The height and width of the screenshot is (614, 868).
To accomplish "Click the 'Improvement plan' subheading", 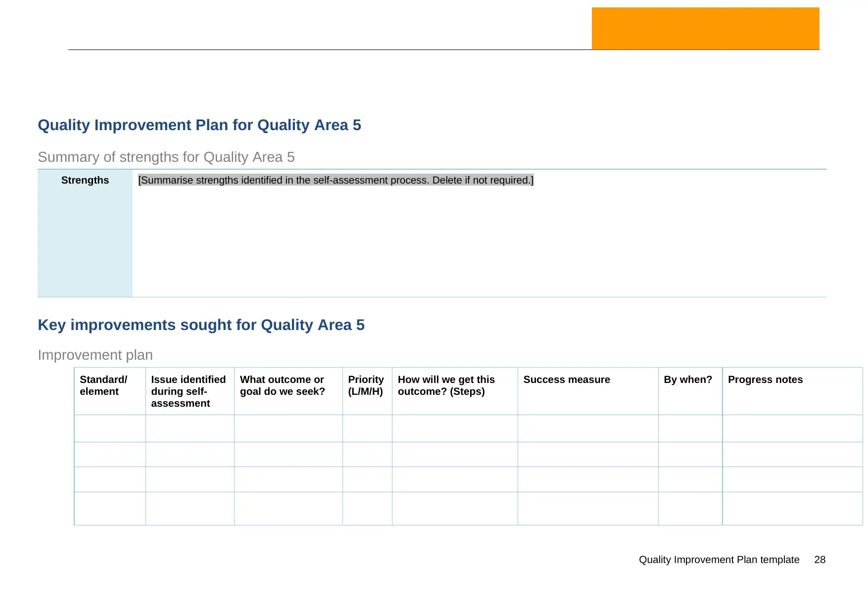I will [95, 355].
